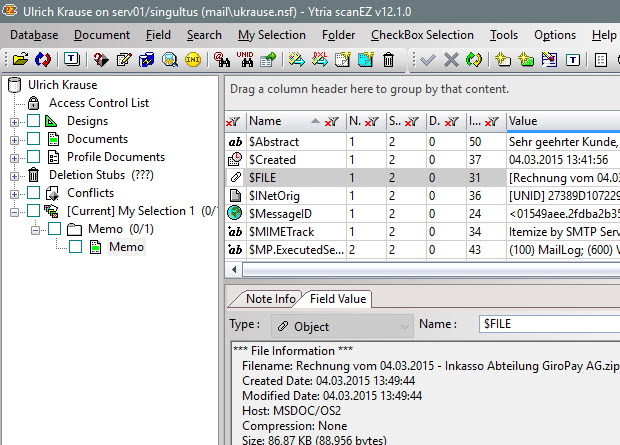Open the CheckBox Selection menu
This screenshot has height=445, width=620.
422,35
